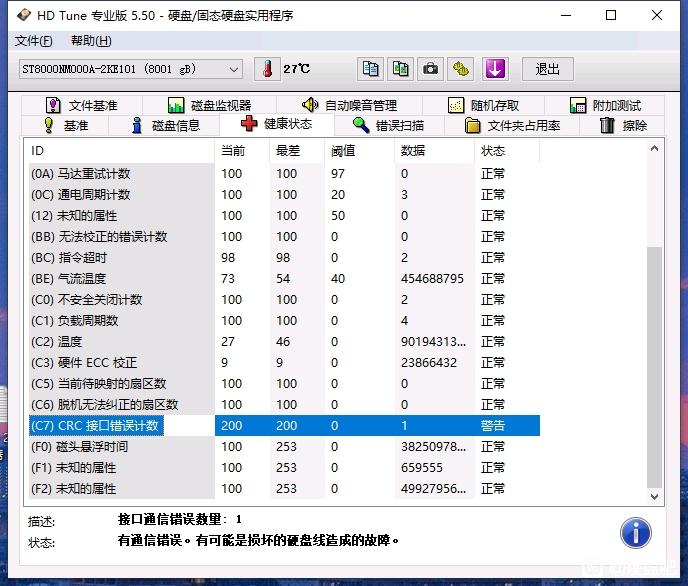Image resolution: width=688 pixels, height=586 pixels.
Task: Click the temperature thermometer icon
Action: 267,69
